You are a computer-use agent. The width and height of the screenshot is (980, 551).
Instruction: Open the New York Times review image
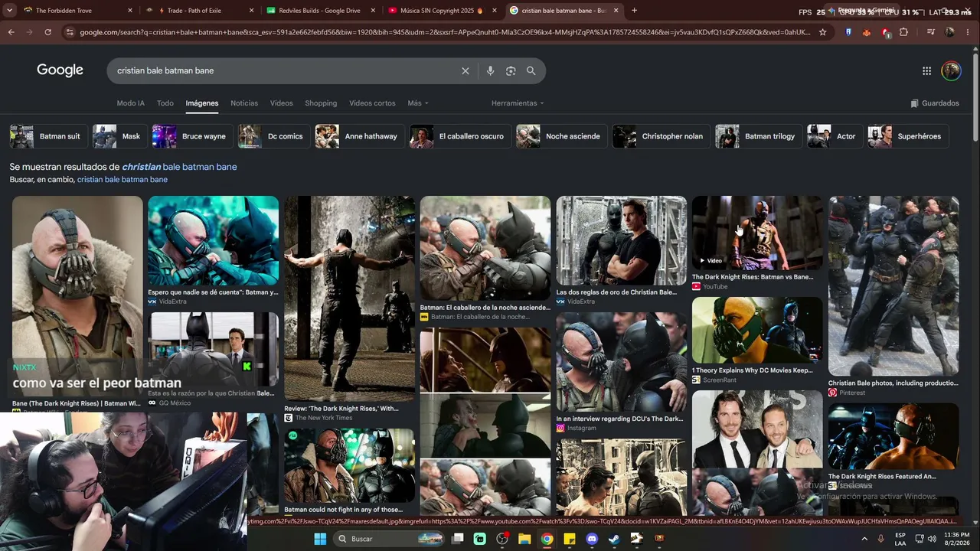350,298
